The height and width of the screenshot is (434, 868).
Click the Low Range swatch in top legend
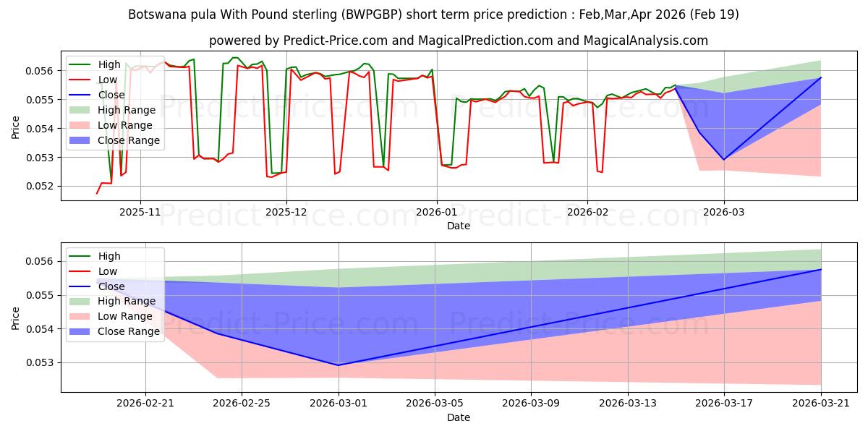pyautogui.click(x=82, y=125)
